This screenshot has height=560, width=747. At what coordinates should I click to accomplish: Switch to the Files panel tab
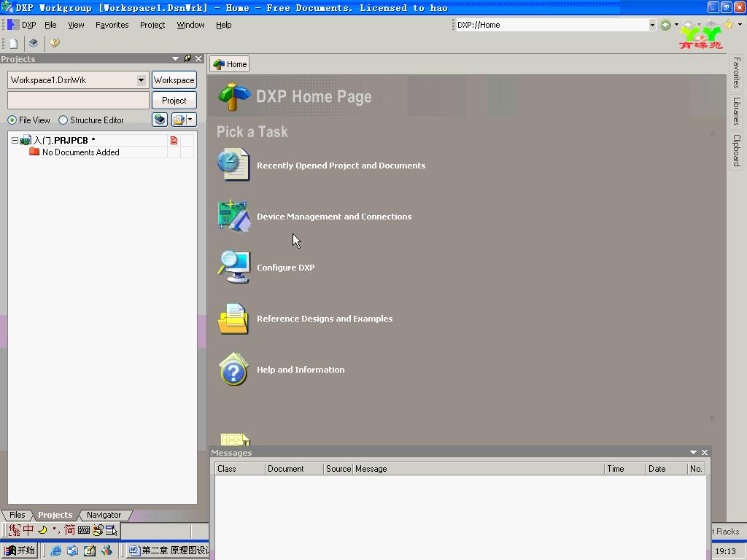click(18, 515)
